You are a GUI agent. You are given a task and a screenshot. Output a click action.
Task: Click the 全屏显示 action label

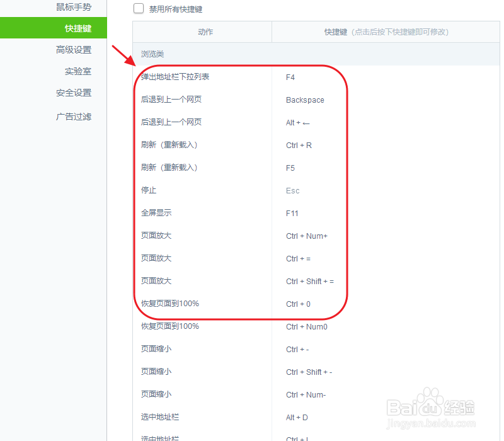pyautogui.click(x=156, y=213)
